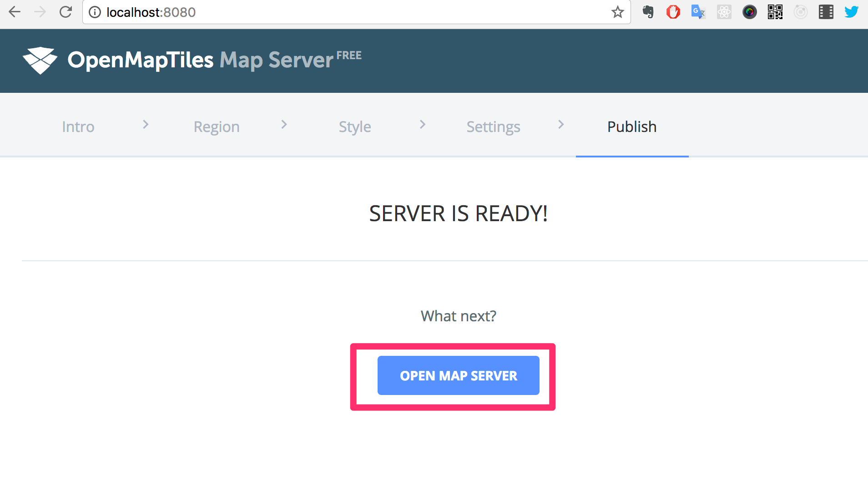Click the chevron between Style and Settings

pyautogui.click(x=423, y=124)
